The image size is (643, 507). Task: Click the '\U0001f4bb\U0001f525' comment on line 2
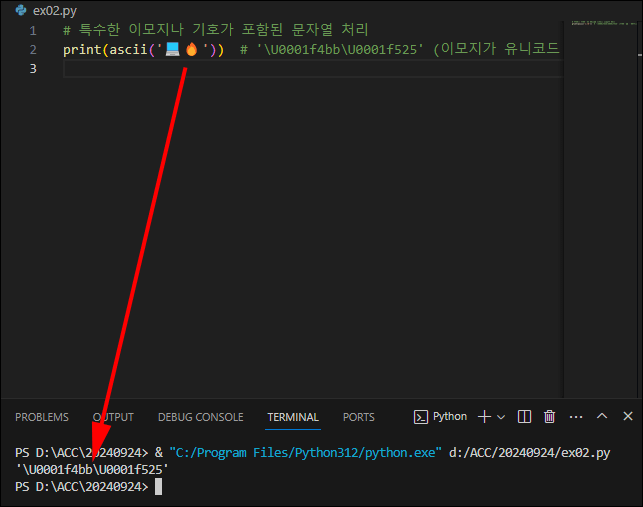click(340, 50)
